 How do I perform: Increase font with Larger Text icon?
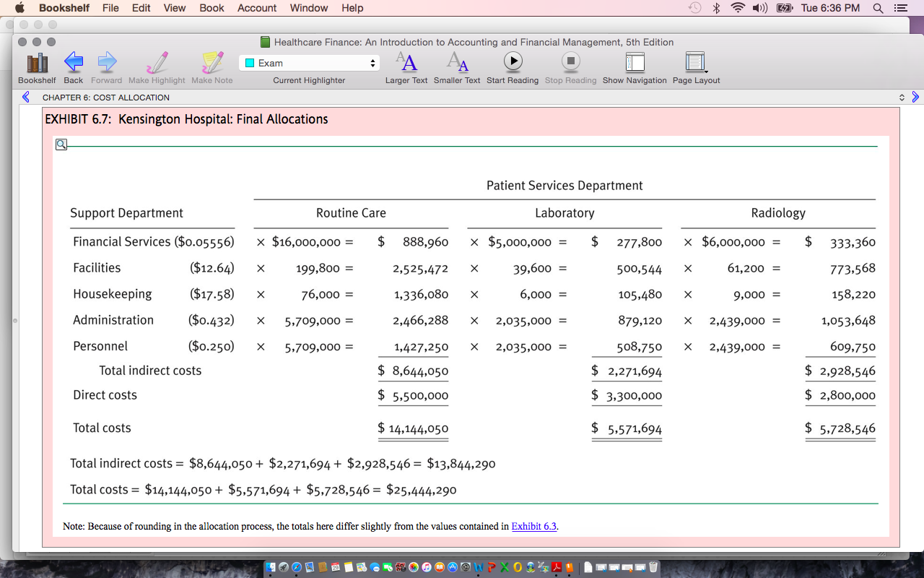(x=406, y=62)
